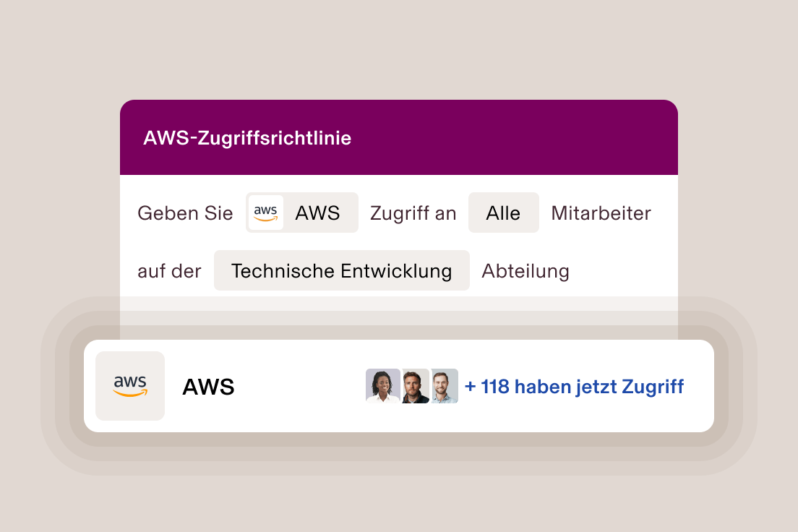
Task: Click the AWS swoosh arrow in the bottom card
Action: click(x=130, y=394)
